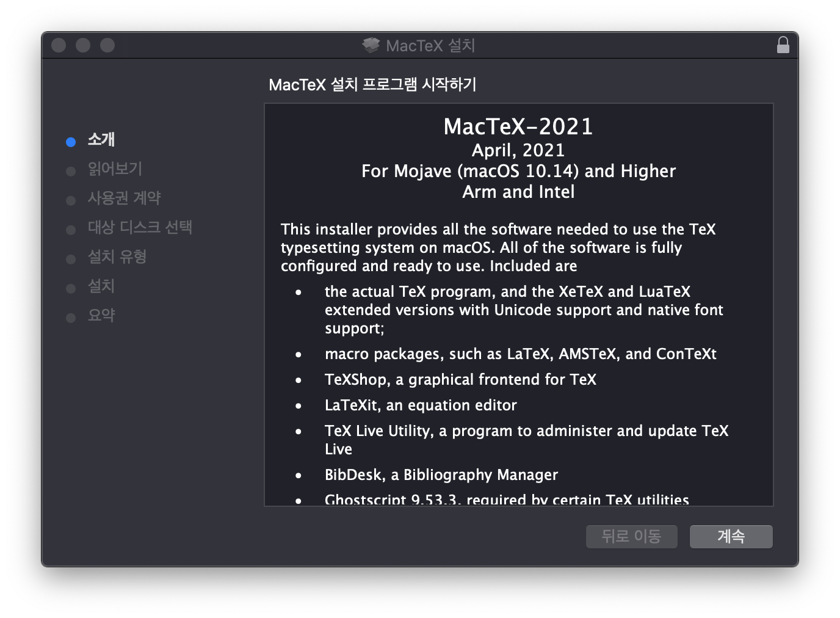The width and height of the screenshot is (840, 618).
Task: Click the 'LaTeXiT, an equation editor' item
Action: pyautogui.click(x=421, y=405)
